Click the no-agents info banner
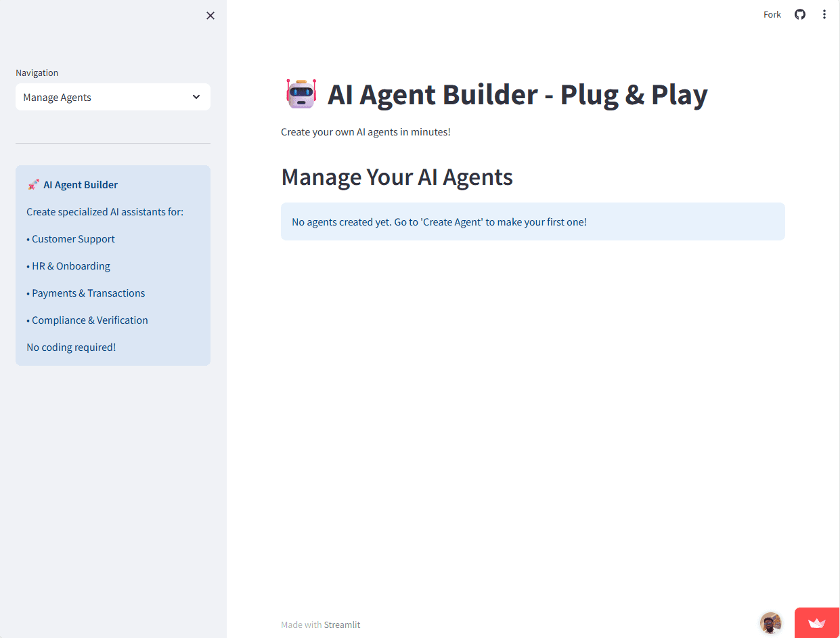The image size is (840, 638). pyautogui.click(x=533, y=221)
